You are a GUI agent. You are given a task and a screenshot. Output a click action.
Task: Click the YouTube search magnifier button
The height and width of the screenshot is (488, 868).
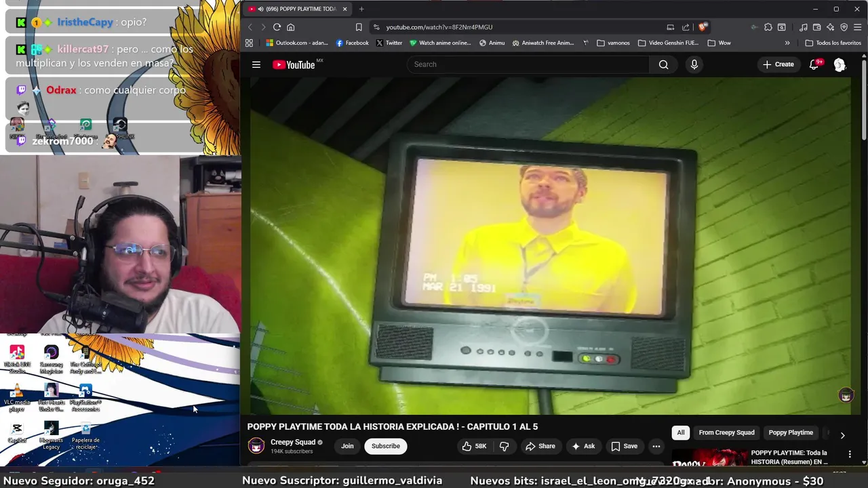[x=663, y=64]
